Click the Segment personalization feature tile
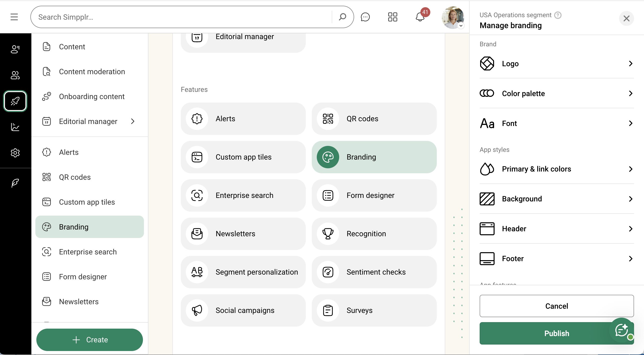The image size is (644, 355). point(243,272)
